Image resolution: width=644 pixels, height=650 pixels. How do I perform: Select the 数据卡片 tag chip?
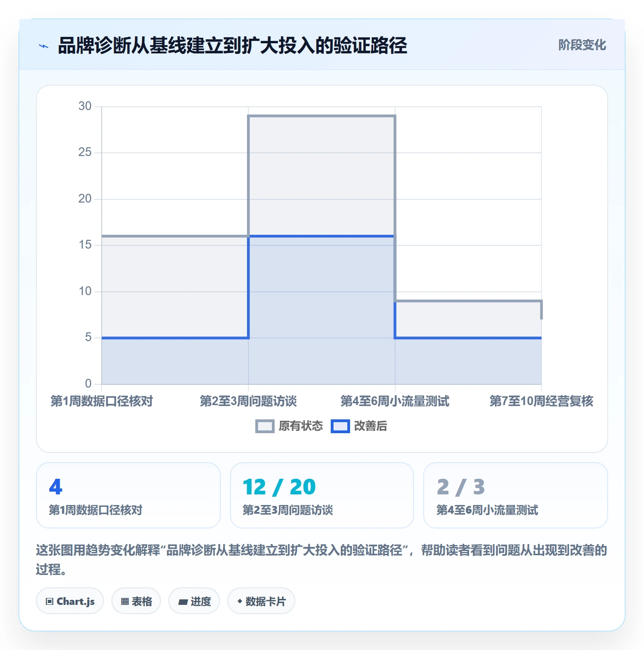pos(261,601)
